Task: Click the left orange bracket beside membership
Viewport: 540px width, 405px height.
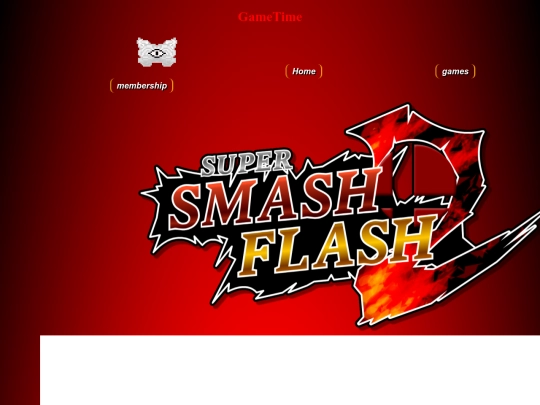Action: click(111, 86)
